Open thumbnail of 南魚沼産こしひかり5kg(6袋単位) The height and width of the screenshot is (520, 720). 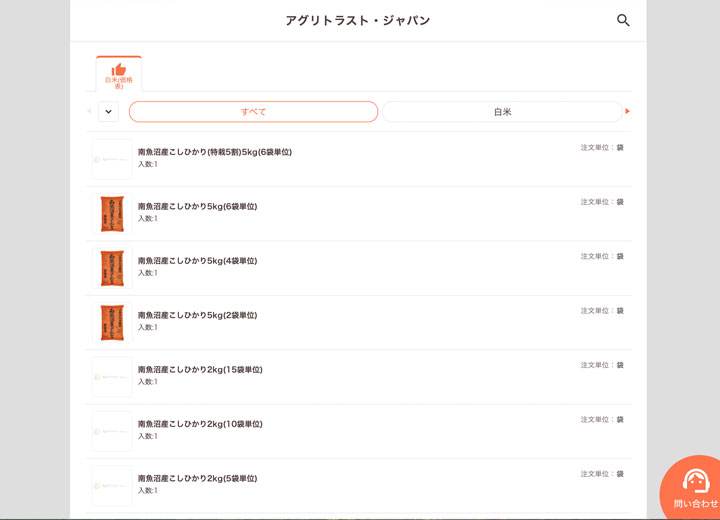[x=112, y=214]
